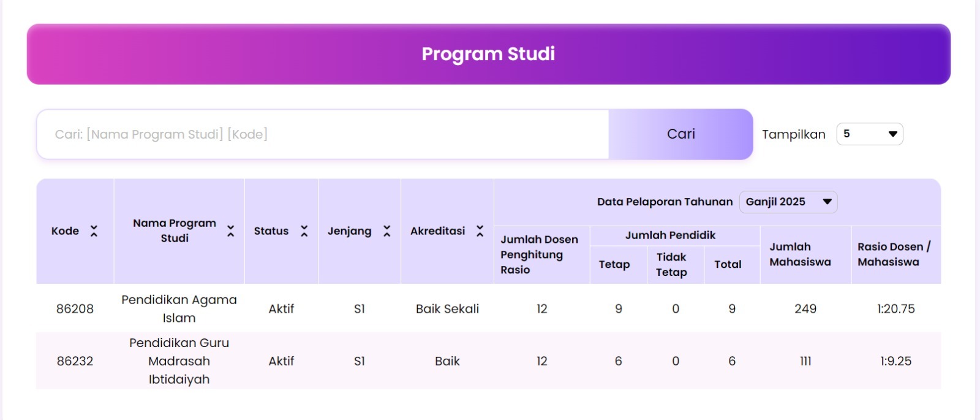
Task: Toggle the sort icon next to Status
Action: click(x=304, y=231)
